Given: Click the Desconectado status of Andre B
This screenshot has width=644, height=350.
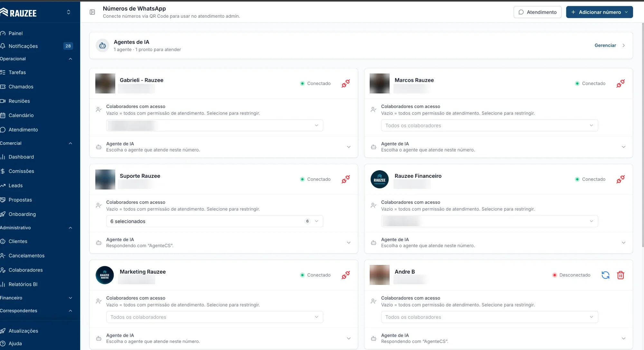Looking at the screenshot, I should coord(572,275).
